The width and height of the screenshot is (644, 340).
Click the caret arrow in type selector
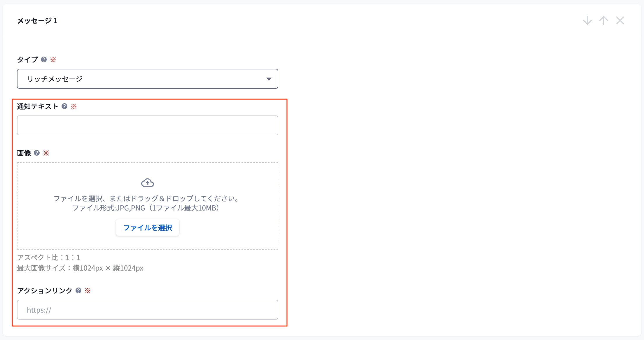[x=269, y=79]
